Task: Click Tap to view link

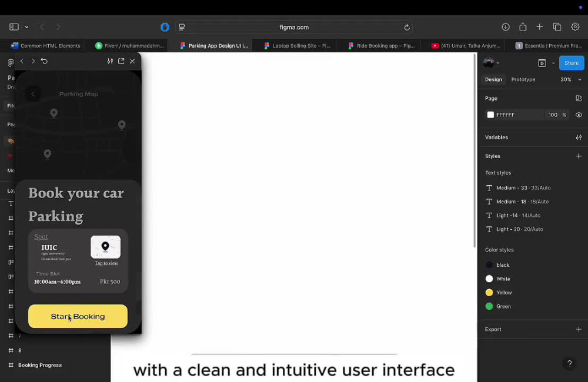Action: coord(106,263)
